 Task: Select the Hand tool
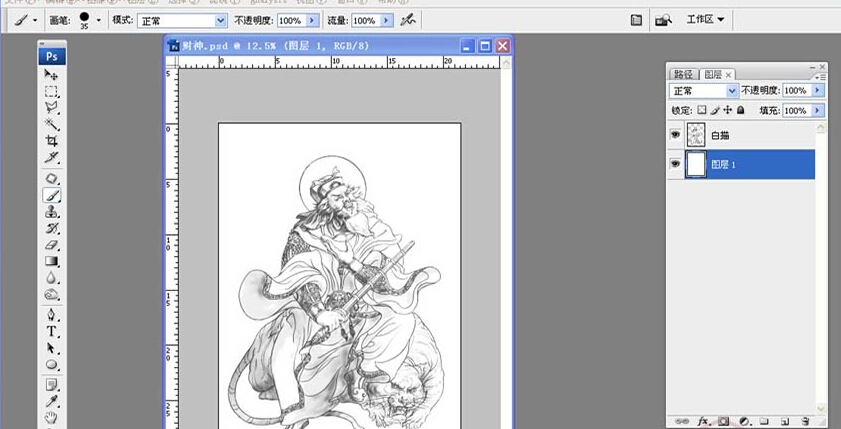pos(51,417)
